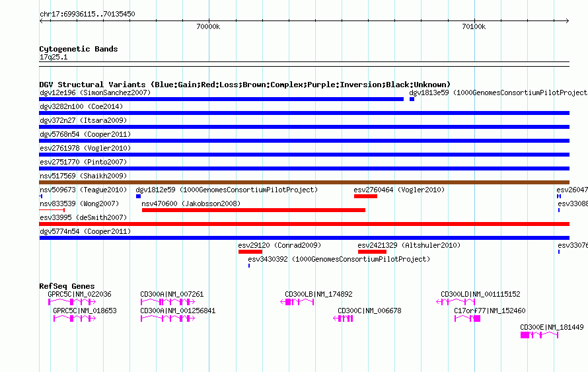Click the CD300LB|NM_174892 gene name text
The height and width of the screenshot is (372, 588).
tap(318, 295)
